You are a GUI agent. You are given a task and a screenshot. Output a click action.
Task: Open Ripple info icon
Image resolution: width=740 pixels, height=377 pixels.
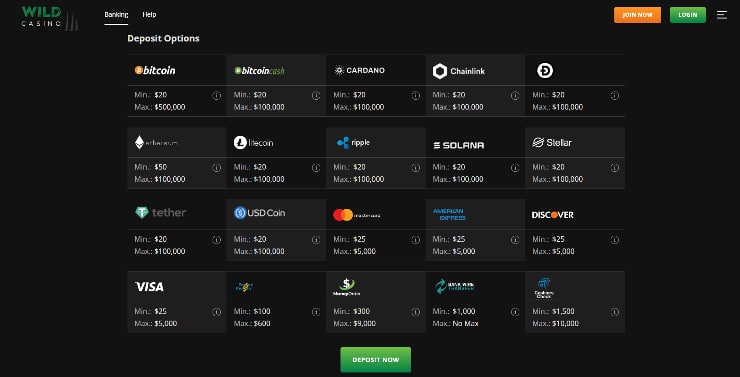[x=416, y=168]
